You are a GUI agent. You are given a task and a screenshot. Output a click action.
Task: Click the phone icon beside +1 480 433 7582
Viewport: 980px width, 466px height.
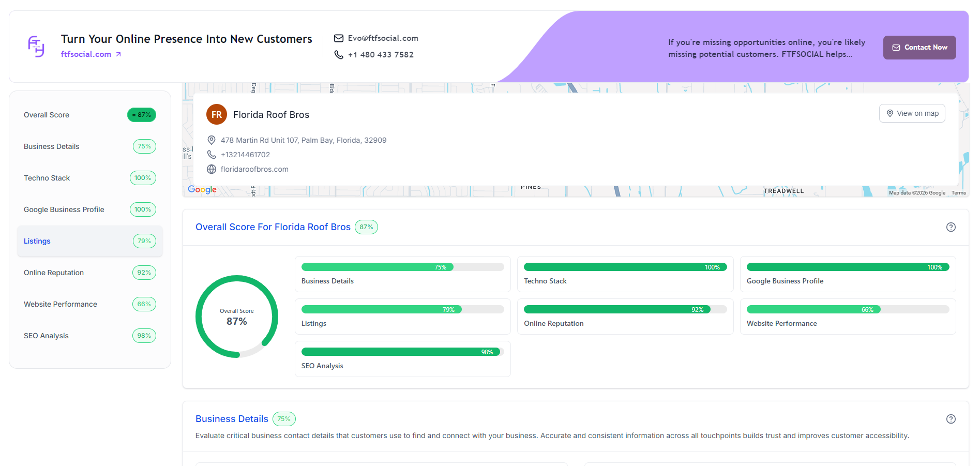point(339,54)
